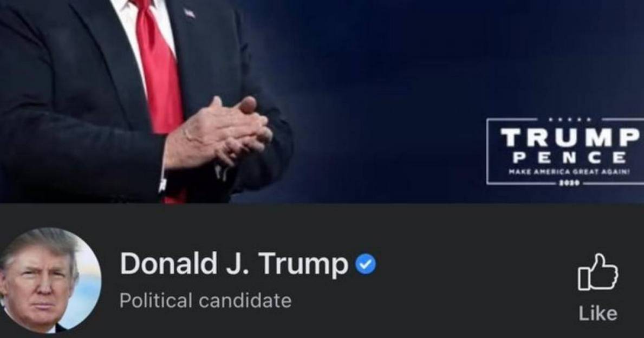
Task: Click the blue verified checkmark badge
Action: [x=366, y=264]
